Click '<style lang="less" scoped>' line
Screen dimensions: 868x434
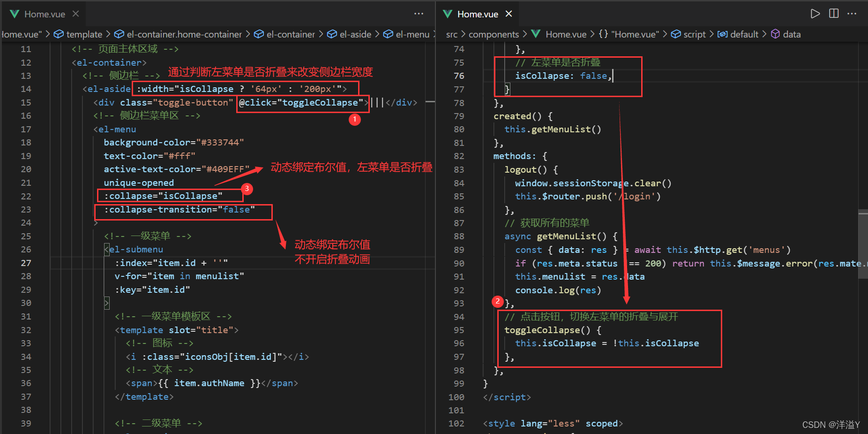pyautogui.click(x=553, y=424)
